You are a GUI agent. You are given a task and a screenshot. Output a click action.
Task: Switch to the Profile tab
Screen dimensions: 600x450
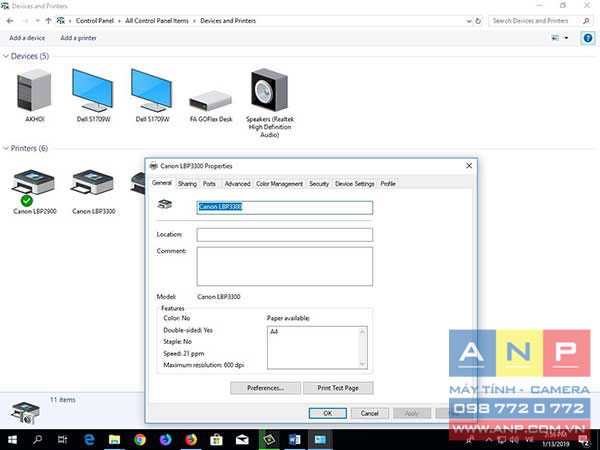coord(388,184)
